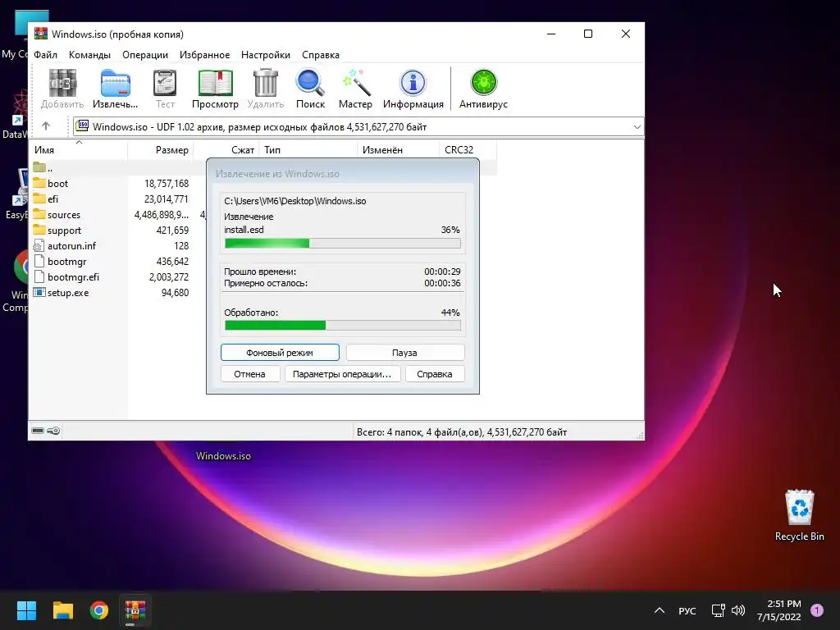Pause extraction with Пауза button
The width and height of the screenshot is (840, 630).
[405, 353]
